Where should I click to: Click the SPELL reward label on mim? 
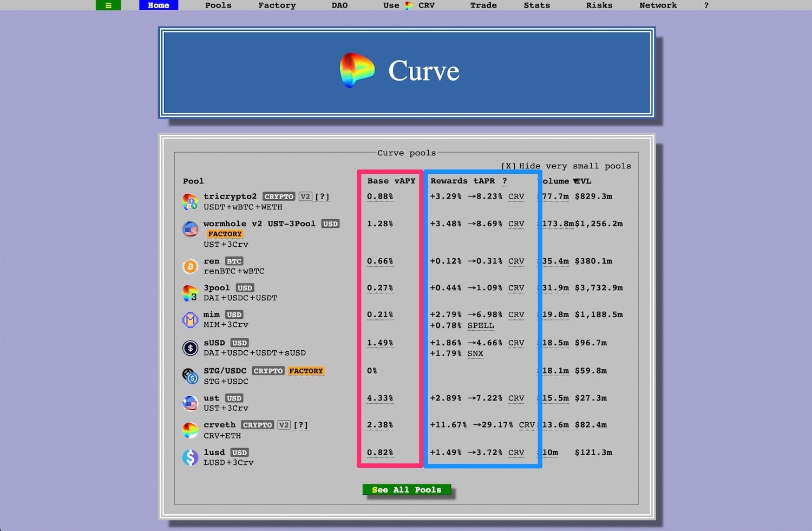point(481,325)
